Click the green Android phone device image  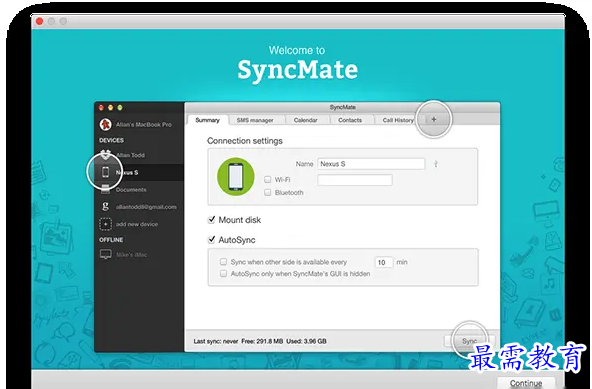[236, 176]
